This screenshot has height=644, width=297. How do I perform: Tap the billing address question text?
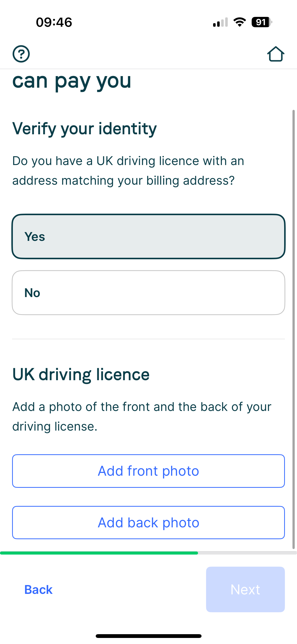(128, 171)
